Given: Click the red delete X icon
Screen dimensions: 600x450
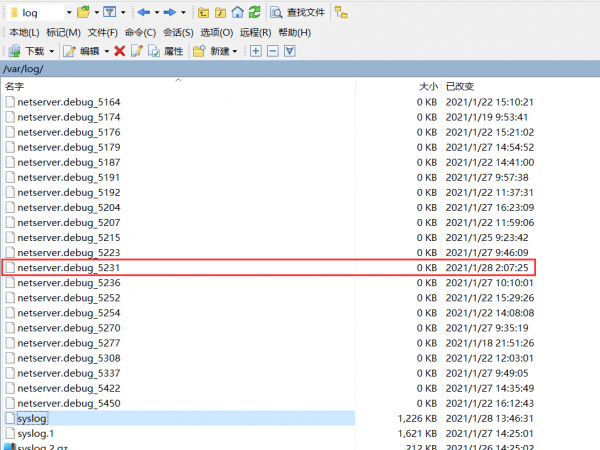Looking at the screenshot, I should pos(120,51).
